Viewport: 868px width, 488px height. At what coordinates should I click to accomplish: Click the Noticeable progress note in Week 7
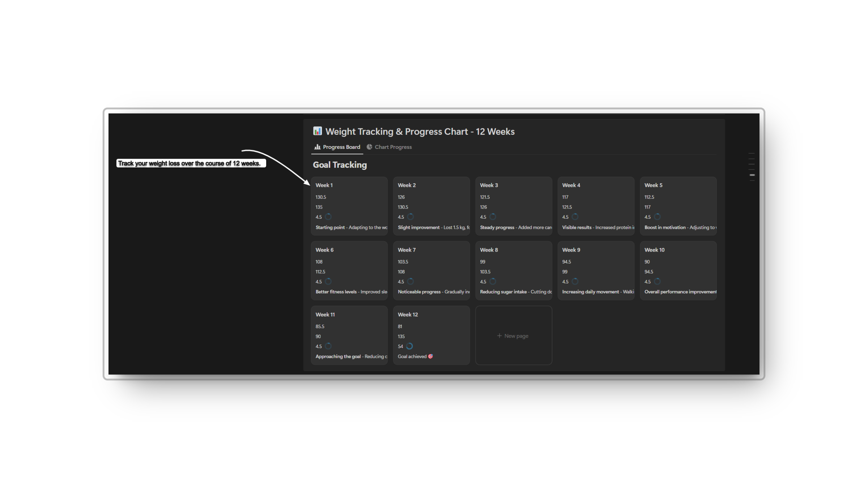tap(434, 292)
